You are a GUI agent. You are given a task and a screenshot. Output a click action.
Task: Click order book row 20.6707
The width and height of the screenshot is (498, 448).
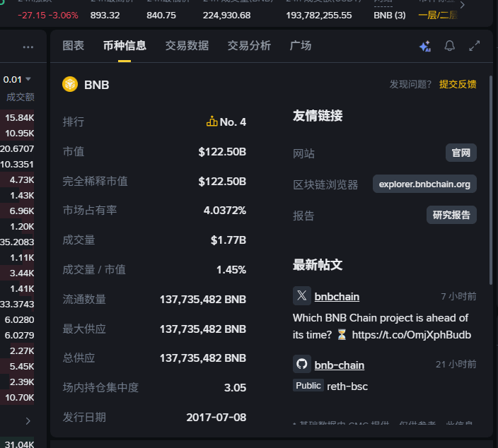17,149
